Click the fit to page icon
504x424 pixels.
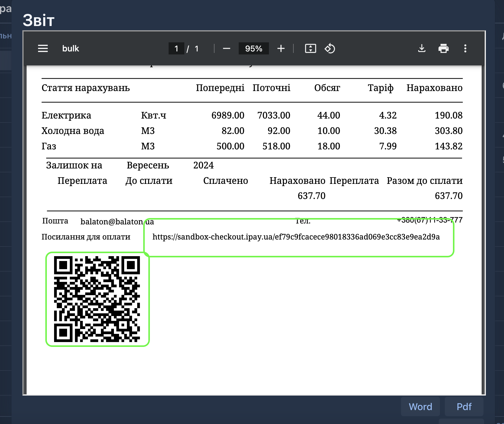click(x=311, y=48)
